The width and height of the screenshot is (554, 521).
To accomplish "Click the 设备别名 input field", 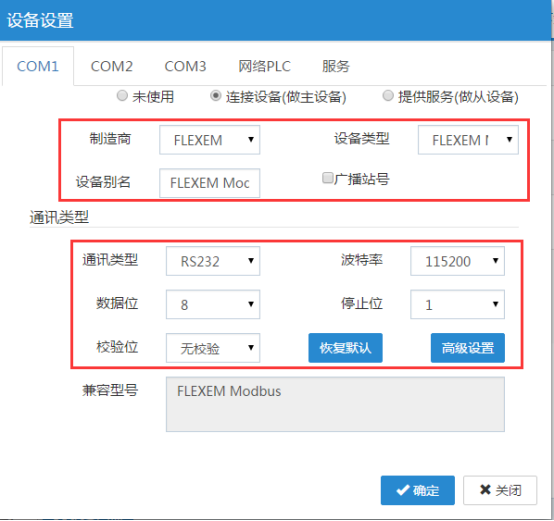I will point(210,183).
